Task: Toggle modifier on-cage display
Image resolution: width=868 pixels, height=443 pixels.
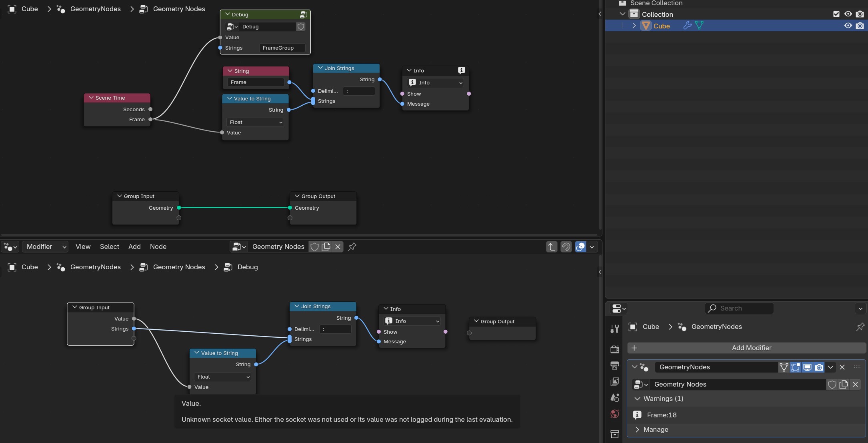Action: [x=784, y=367]
